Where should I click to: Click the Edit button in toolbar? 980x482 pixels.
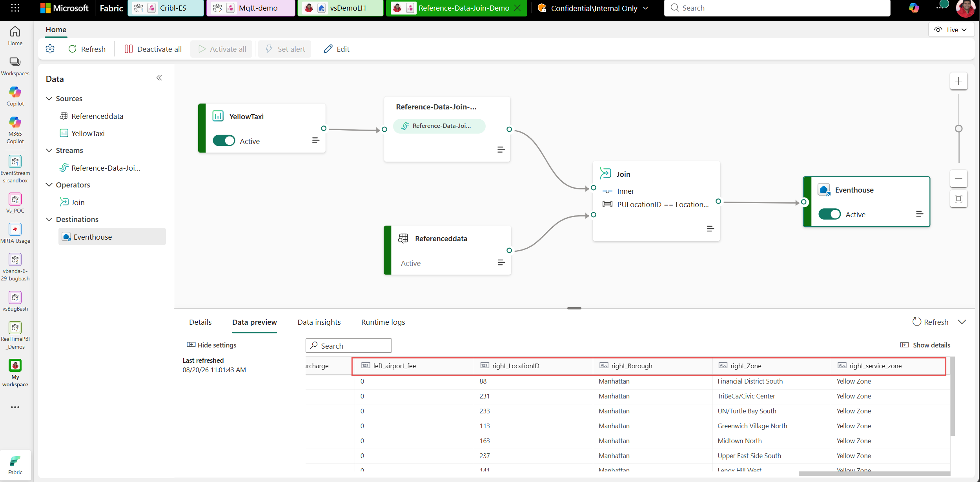(x=337, y=49)
